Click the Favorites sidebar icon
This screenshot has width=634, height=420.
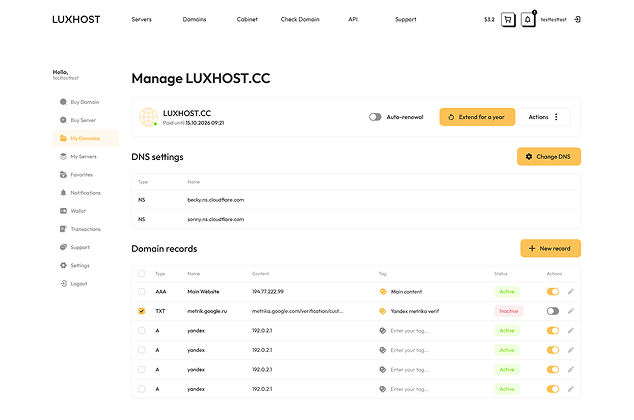[63, 174]
